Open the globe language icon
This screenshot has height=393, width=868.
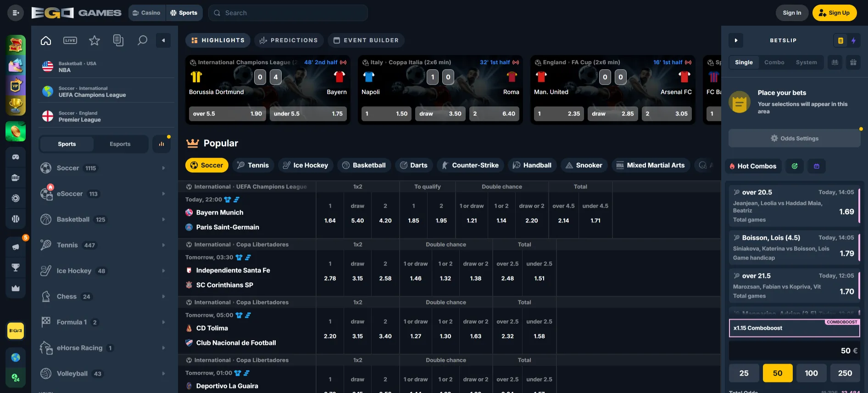(x=16, y=357)
